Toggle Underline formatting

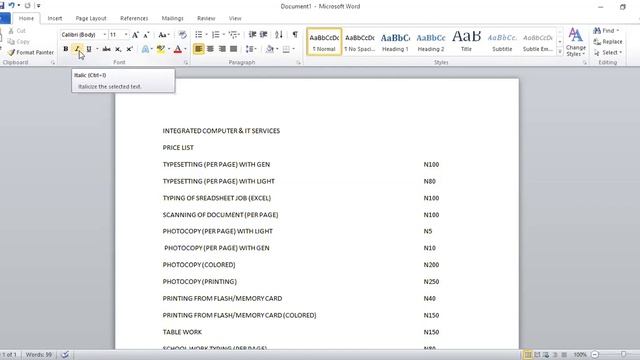(x=89, y=49)
